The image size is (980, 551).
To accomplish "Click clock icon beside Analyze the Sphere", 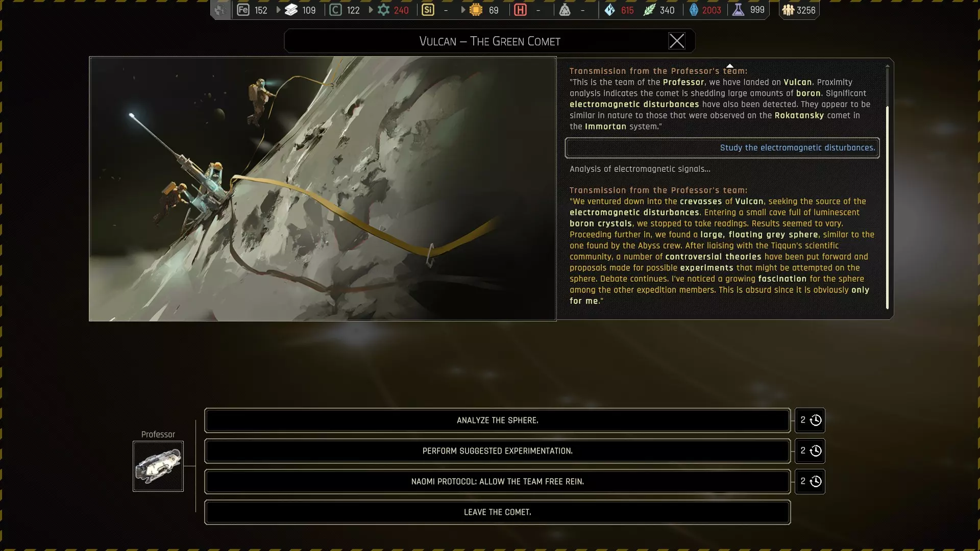I will click(816, 420).
